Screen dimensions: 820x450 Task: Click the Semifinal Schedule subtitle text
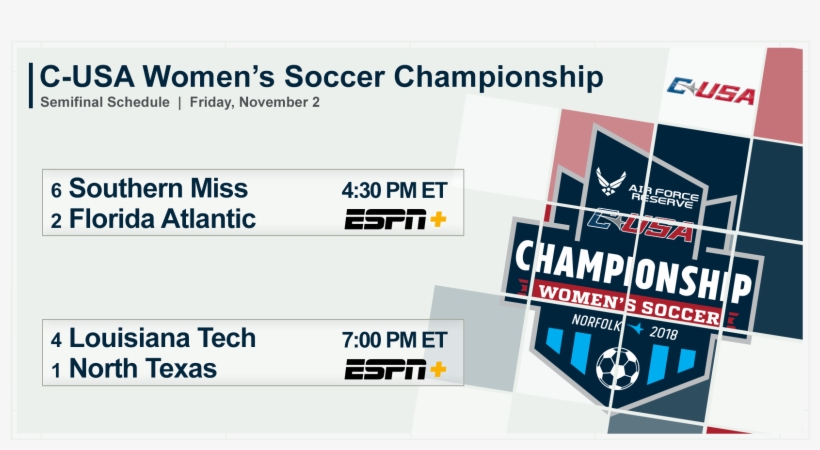pos(105,103)
